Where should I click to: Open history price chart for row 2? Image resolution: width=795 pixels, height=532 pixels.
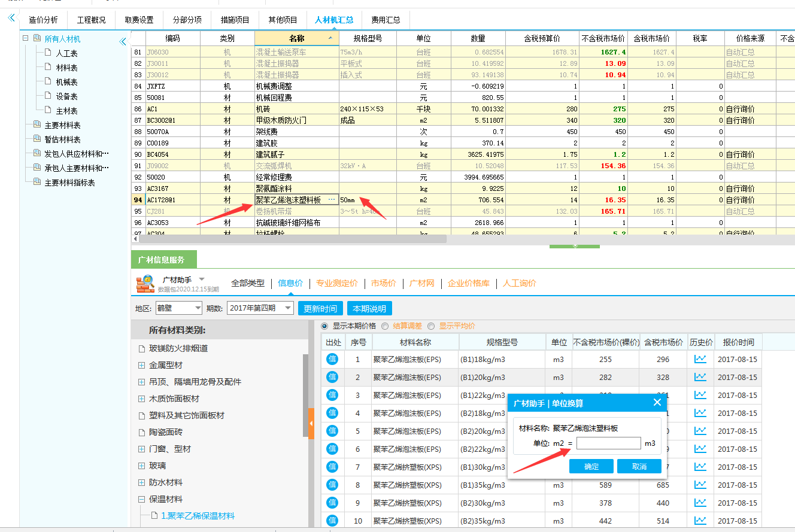700,378
